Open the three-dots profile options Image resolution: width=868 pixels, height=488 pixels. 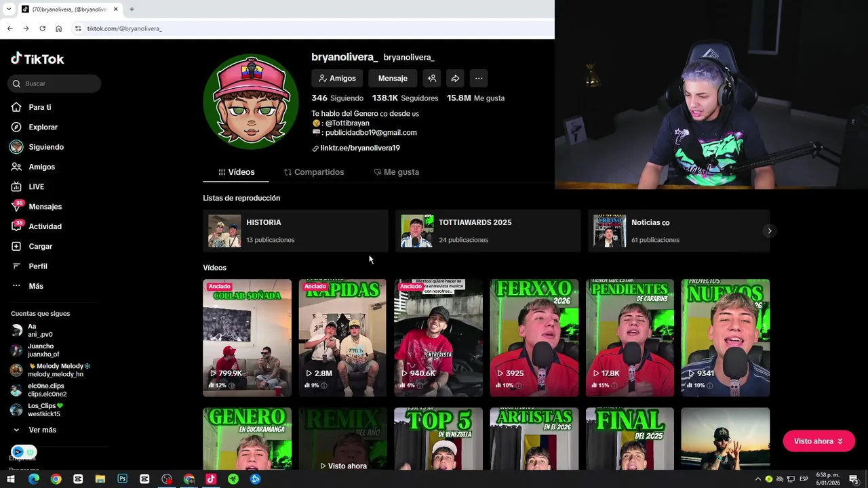click(x=479, y=79)
